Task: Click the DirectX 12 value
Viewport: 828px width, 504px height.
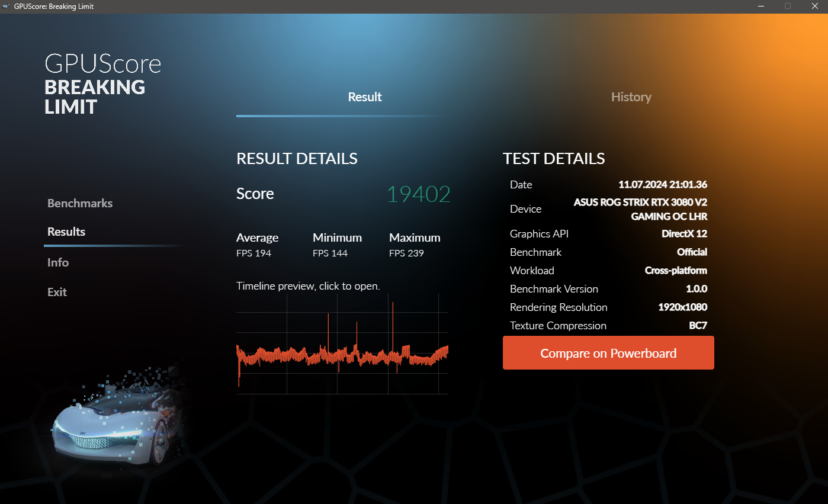Action: [x=684, y=234]
